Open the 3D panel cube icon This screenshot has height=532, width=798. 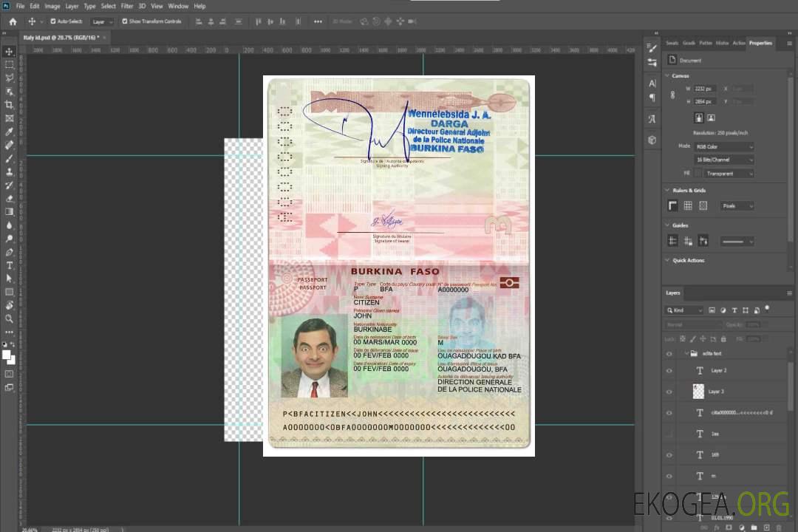(x=652, y=140)
